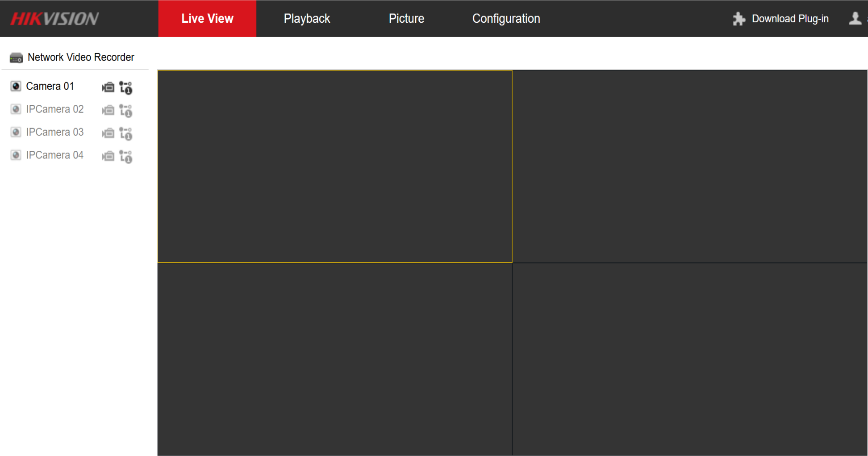Expand the Network Video Recorder channel list
868x456 pixels.
pos(81,57)
